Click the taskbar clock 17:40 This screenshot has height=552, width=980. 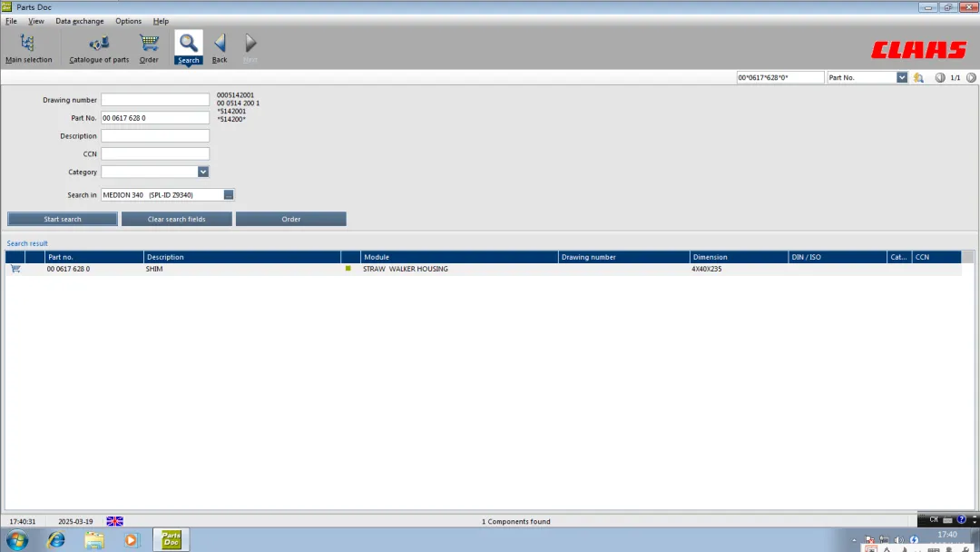[946, 535]
